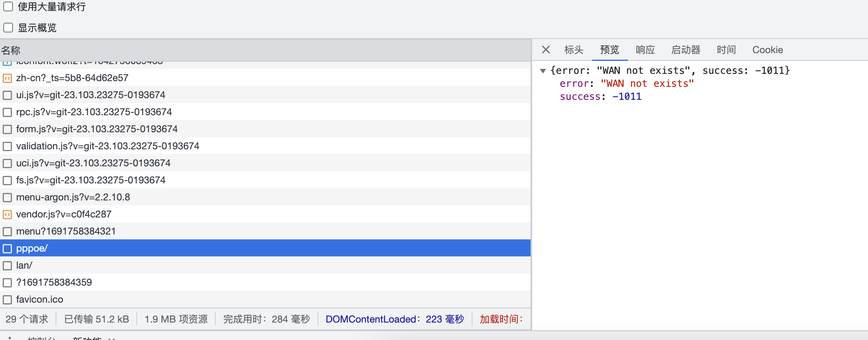Collapse the JSON response object tree

click(543, 71)
